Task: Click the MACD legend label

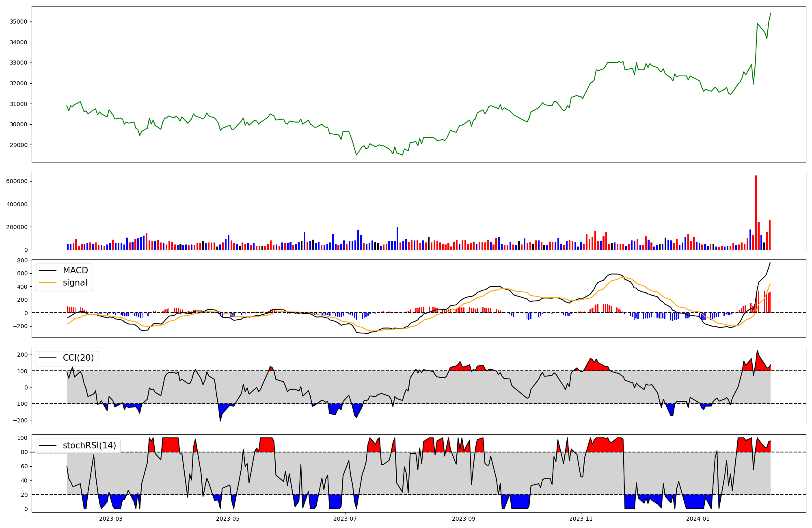Action: 75,270
